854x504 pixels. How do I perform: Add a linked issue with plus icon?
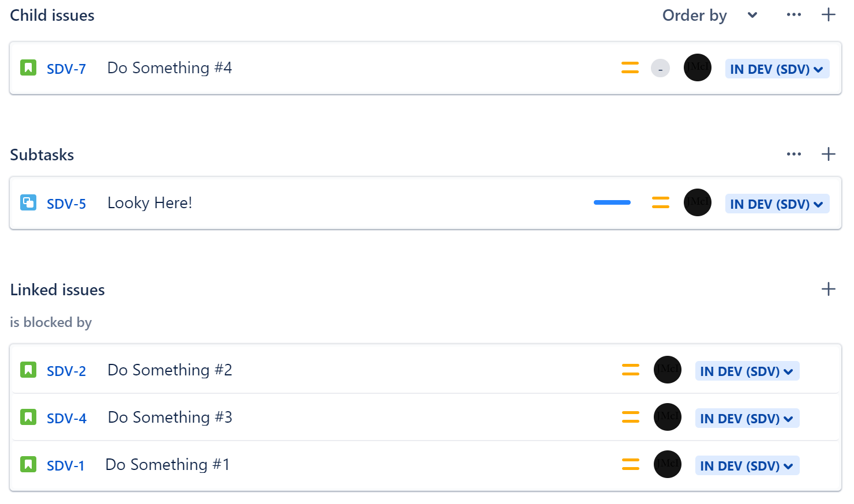pyautogui.click(x=829, y=289)
